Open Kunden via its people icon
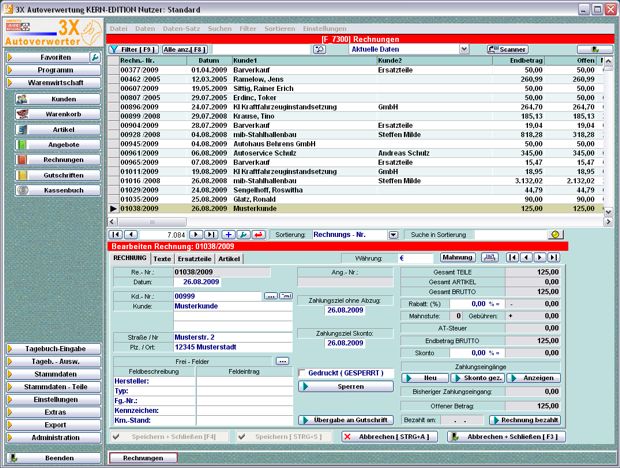The height and width of the screenshot is (468, 620). [x=22, y=99]
